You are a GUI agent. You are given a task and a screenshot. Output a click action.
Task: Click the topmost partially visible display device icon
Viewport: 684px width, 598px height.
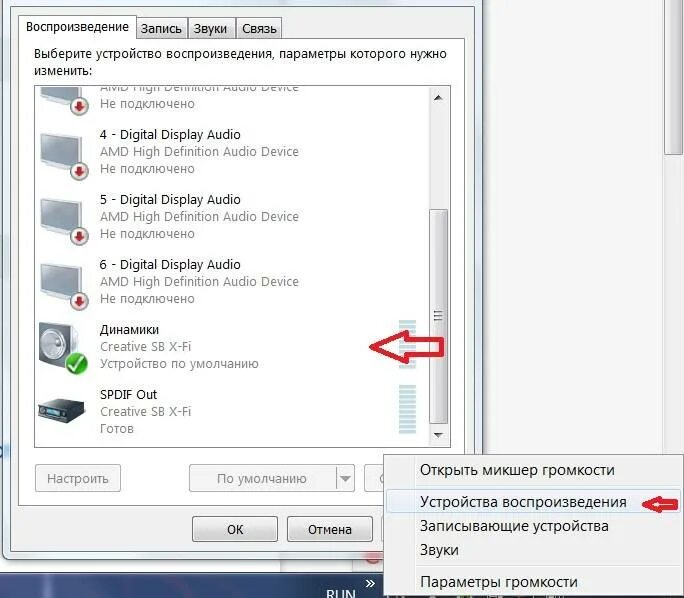pos(64,100)
